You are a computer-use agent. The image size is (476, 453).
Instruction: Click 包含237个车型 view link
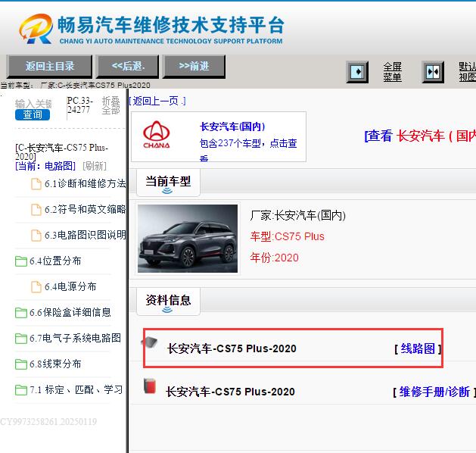click(x=248, y=149)
